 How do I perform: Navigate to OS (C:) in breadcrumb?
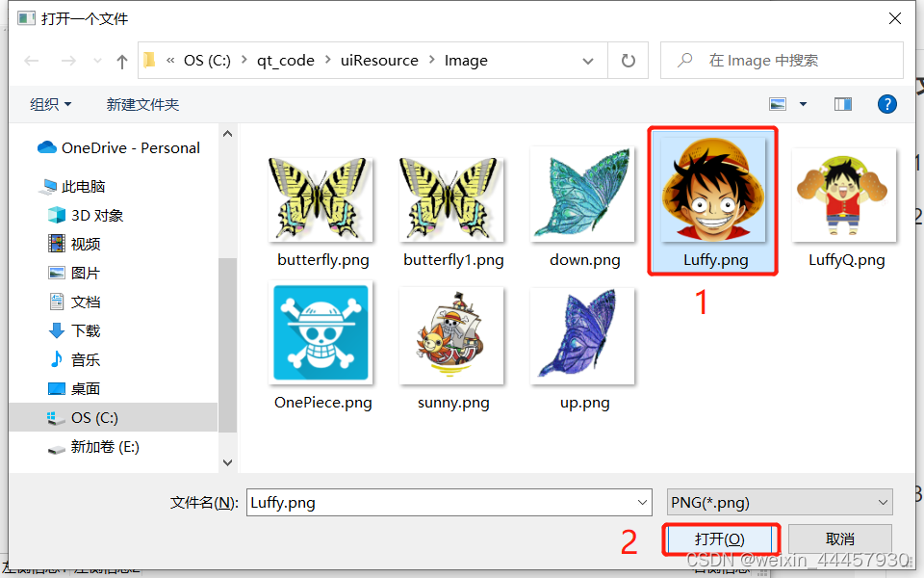pyautogui.click(x=207, y=60)
